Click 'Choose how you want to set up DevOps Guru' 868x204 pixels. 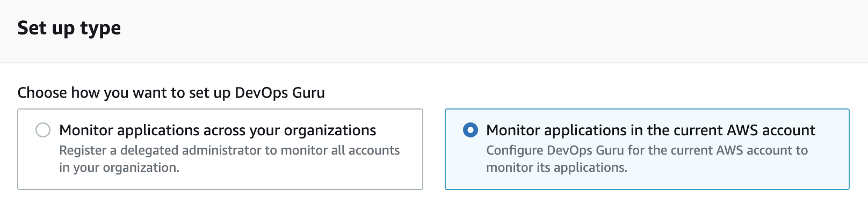171,93
